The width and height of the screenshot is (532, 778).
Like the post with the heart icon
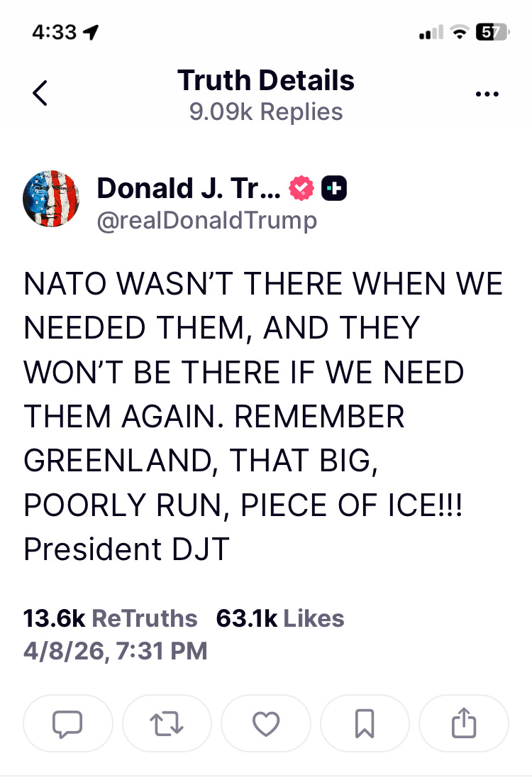[x=266, y=724]
